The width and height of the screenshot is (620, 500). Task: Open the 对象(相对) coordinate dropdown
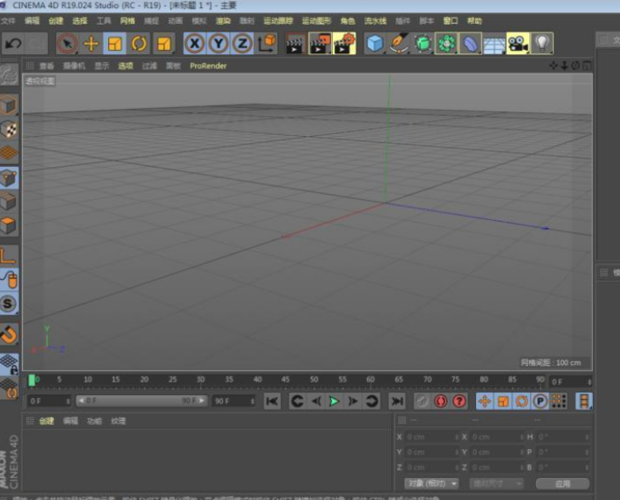(431, 483)
